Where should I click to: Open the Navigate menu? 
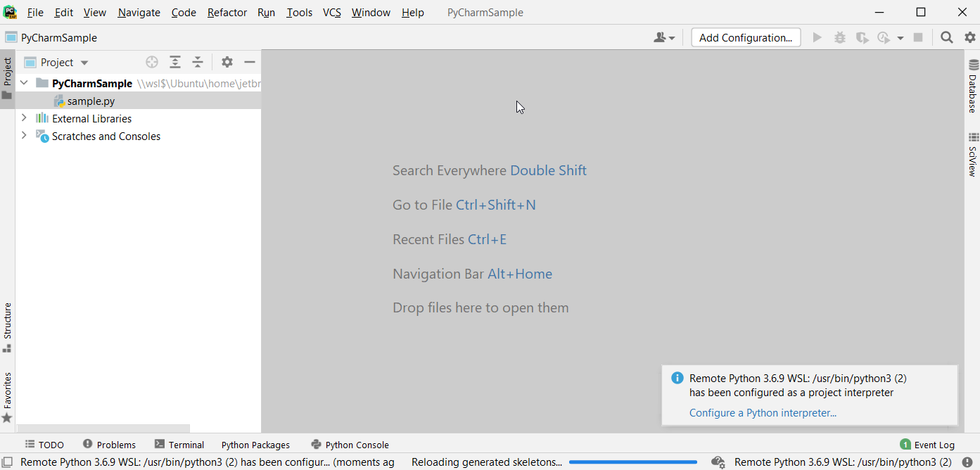coord(139,13)
